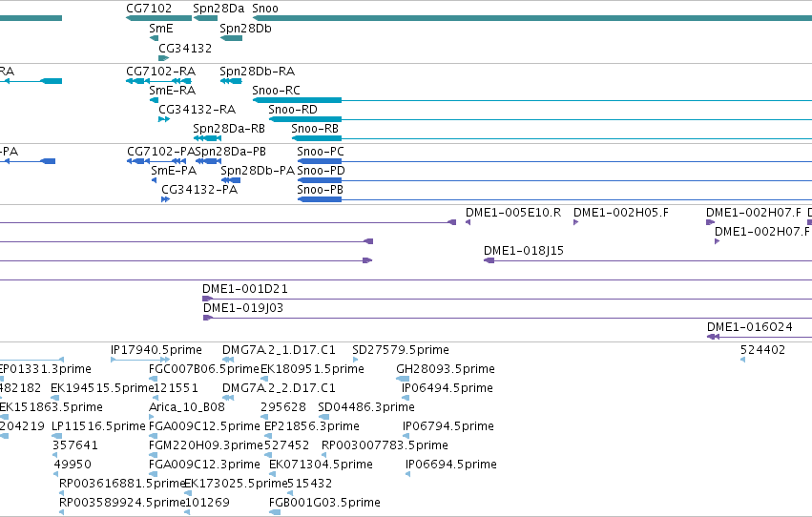Select the SD04486.3prime EST label
812x517 pixels.
pyautogui.click(x=366, y=407)
